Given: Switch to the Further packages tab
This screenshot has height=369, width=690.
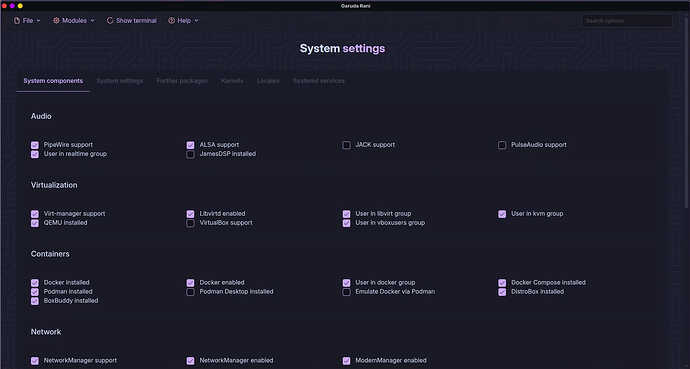Looking at the screenshot, I should (x=182, y=81).
